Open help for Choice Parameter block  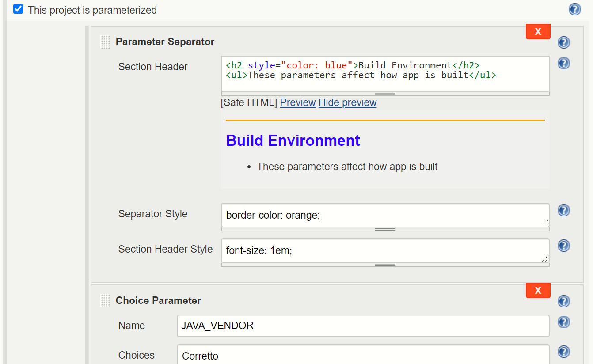563,301
